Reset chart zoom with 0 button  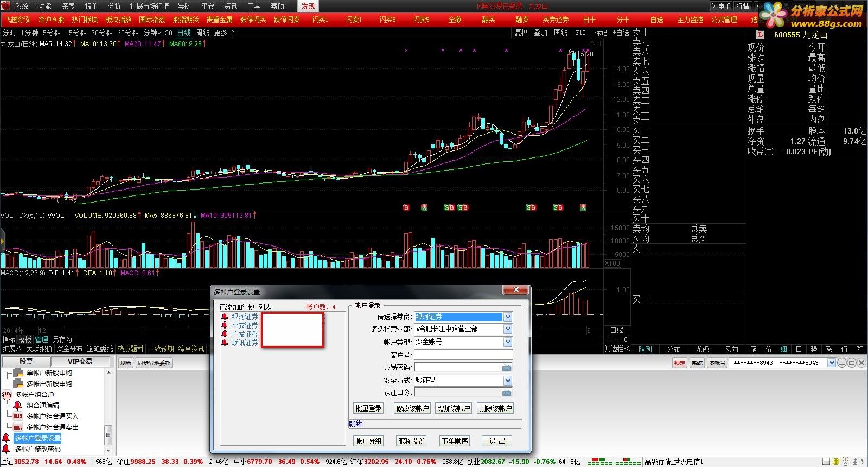click(x=626, y=339)
